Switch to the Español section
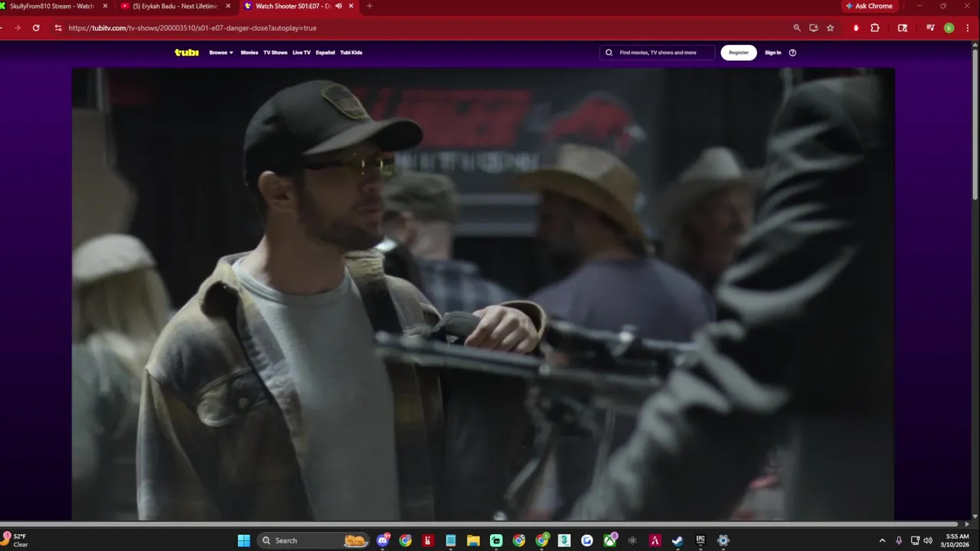The height and width of the screenshot is (551, 980). click(325, 53)
